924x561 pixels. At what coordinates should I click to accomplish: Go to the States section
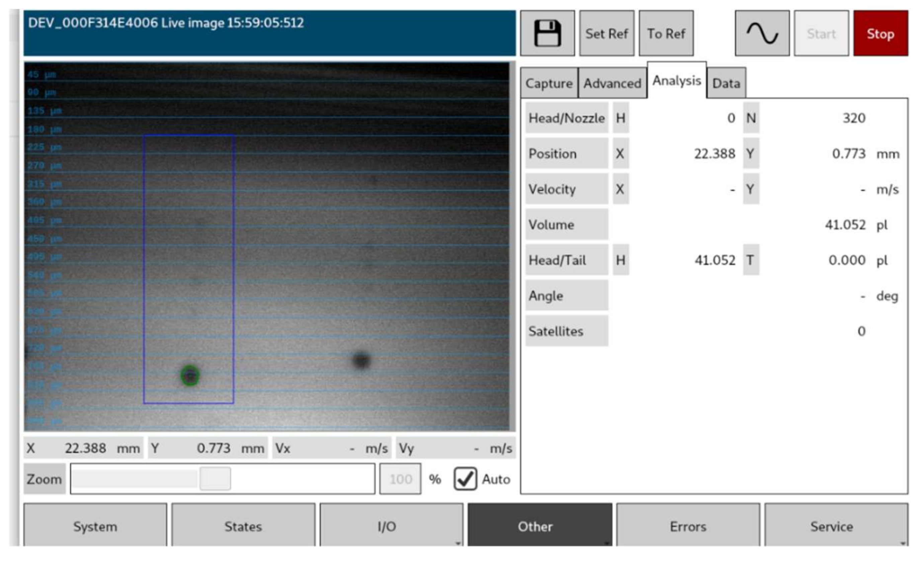243,526
